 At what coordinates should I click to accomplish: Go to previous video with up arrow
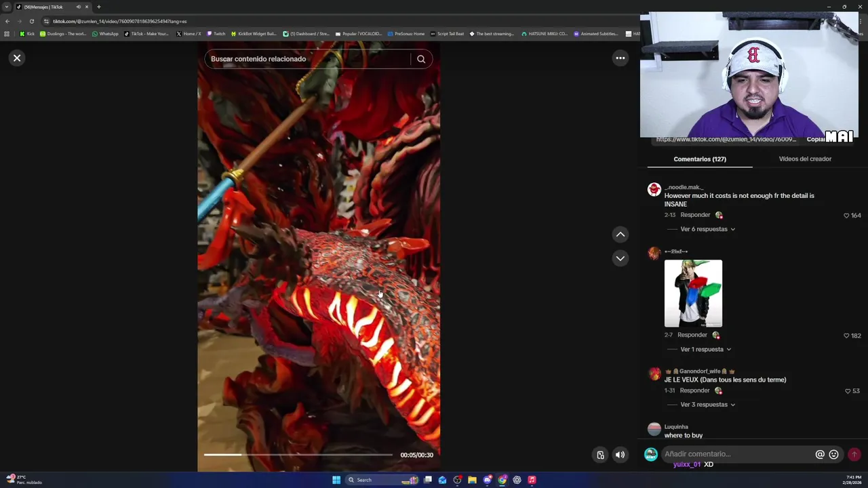point(620,235)
